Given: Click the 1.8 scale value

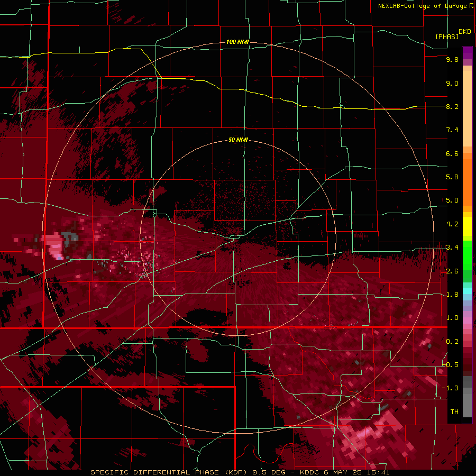Looking at the screenshot, I should pos(452,295).
